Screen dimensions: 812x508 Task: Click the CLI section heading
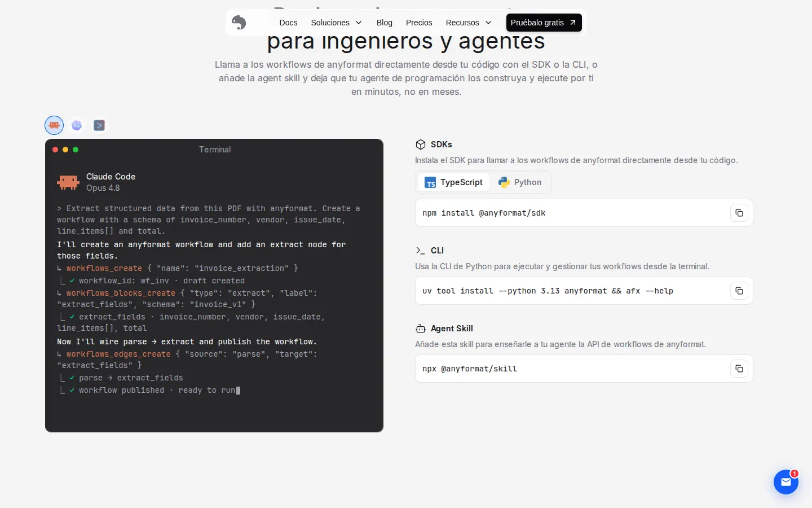(437, 251)
